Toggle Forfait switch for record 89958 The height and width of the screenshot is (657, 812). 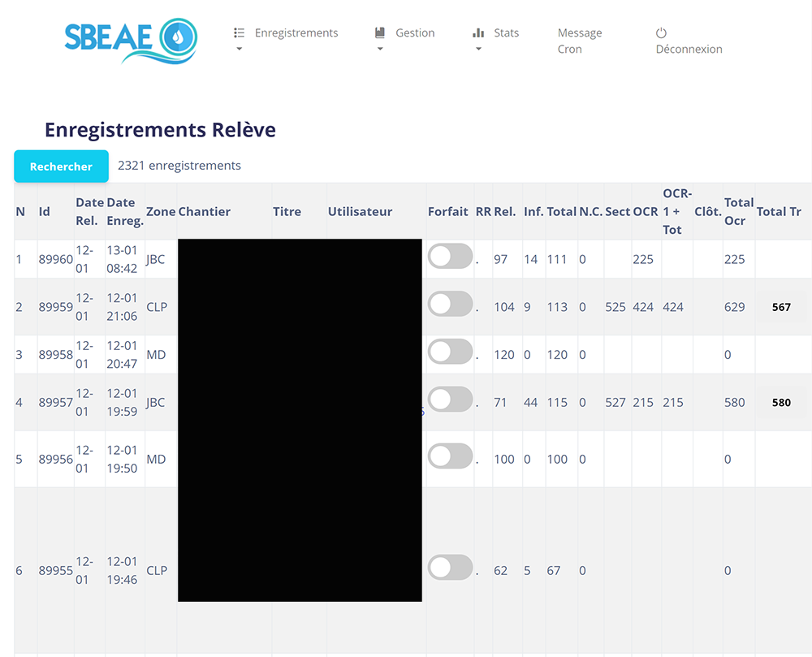pos(450,352)
